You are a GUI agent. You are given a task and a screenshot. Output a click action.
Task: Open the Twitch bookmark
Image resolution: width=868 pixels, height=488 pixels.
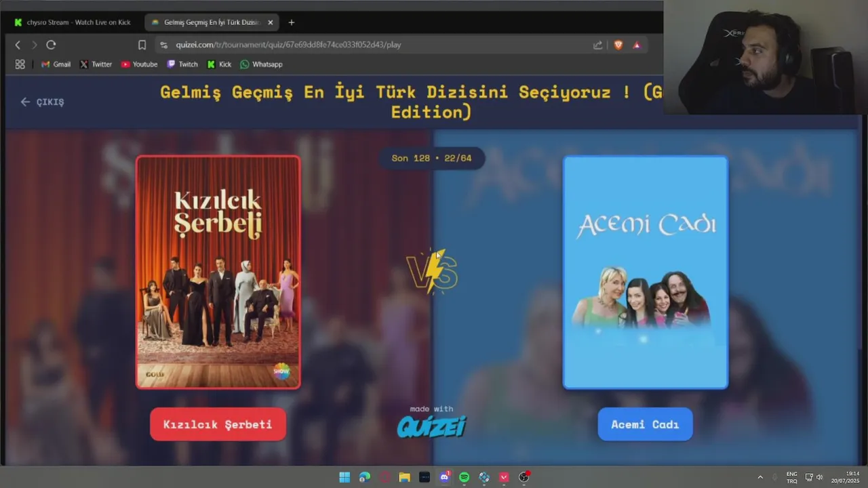tap(182, 64)
